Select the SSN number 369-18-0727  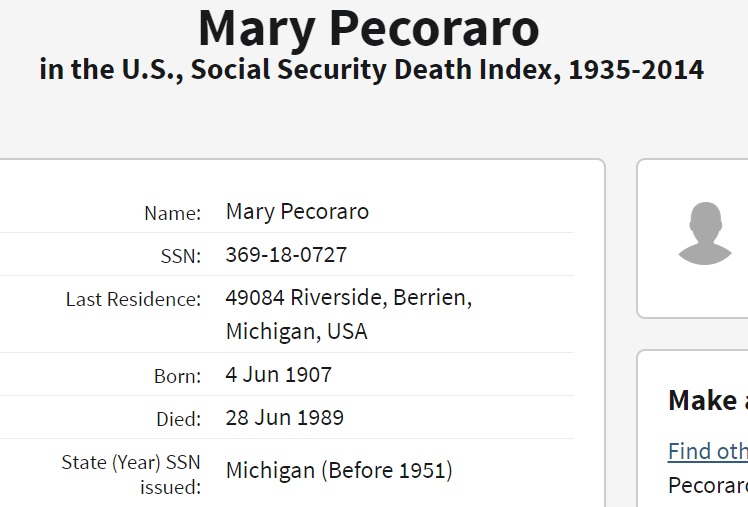click(286, 255)
